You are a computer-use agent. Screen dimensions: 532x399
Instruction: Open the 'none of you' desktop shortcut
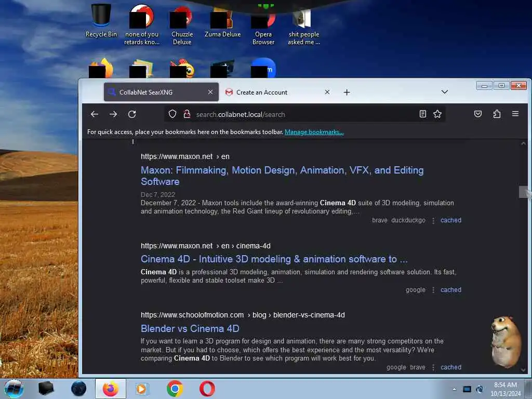[x=141, y=24]
